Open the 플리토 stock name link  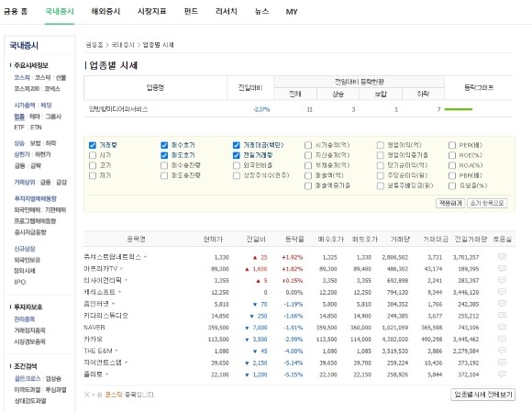click(93, 374)
